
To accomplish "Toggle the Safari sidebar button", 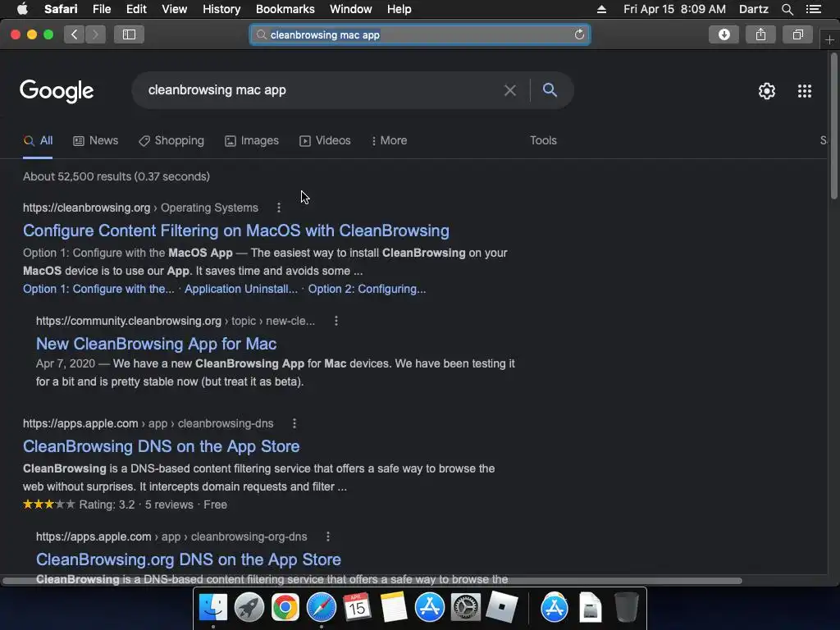I will [x=129, y=34].
